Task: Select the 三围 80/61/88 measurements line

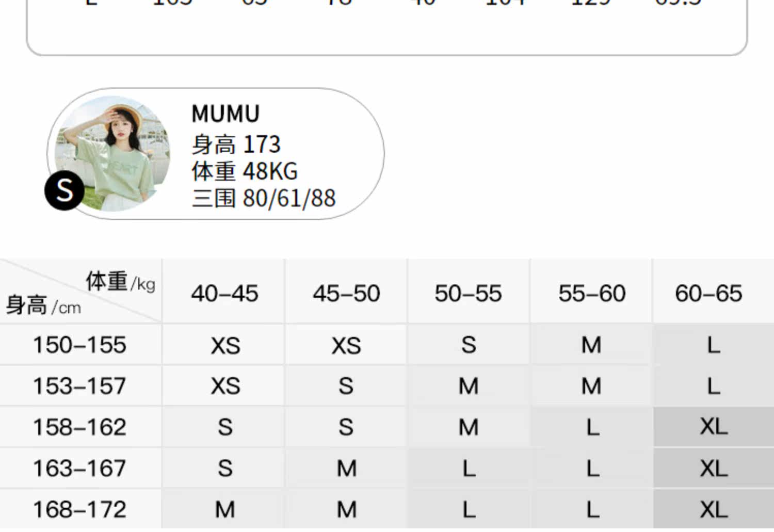Action: pos(264,198)
